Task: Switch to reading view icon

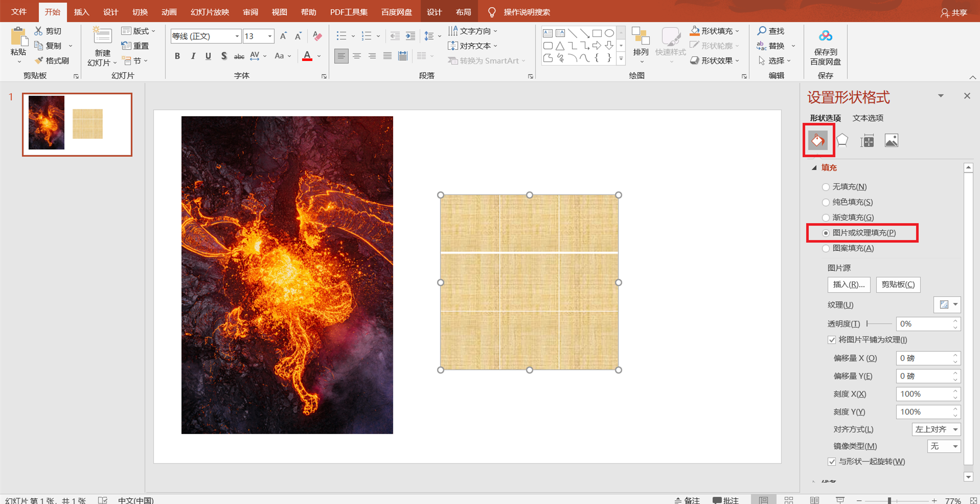Action: pos(814,500)
